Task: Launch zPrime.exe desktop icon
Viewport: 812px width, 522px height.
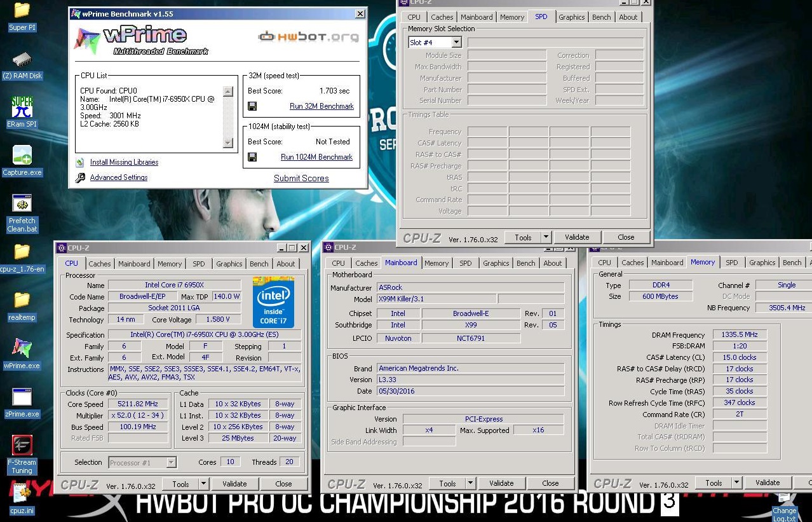Action: (x=22, y=402)
